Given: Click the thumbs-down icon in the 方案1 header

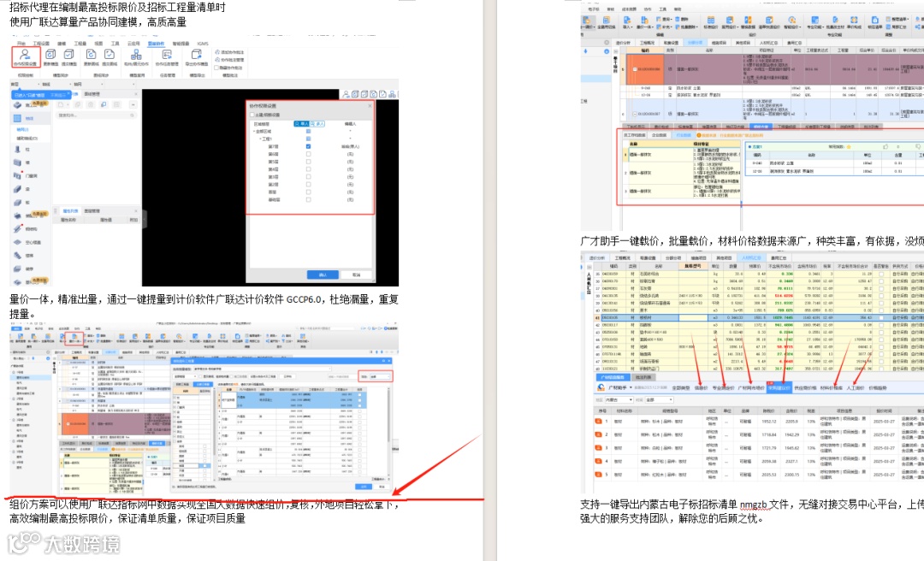Looking at the screenshot, I should [918, 147].
